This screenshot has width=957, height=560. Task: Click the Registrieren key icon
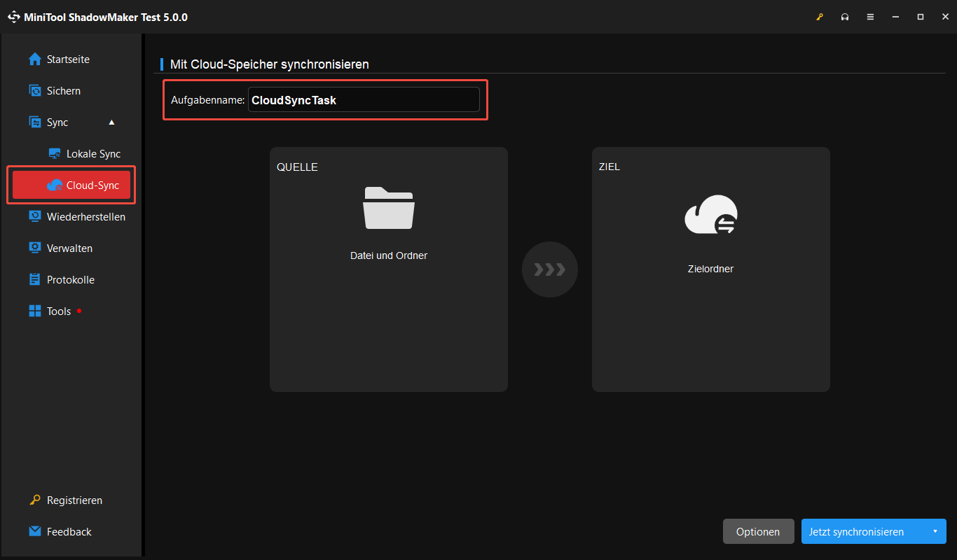pos(35,500)
